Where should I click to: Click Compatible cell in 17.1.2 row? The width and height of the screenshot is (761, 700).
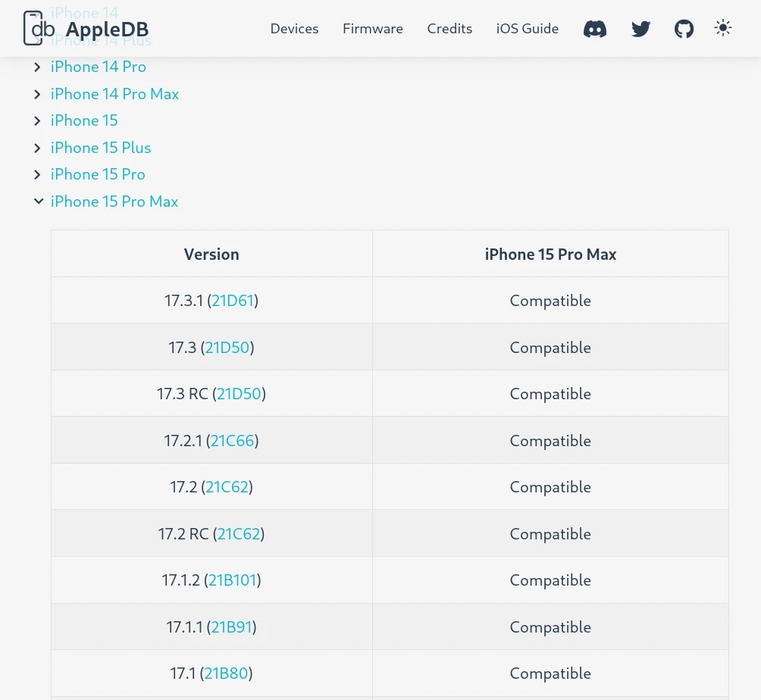(550, 580)
